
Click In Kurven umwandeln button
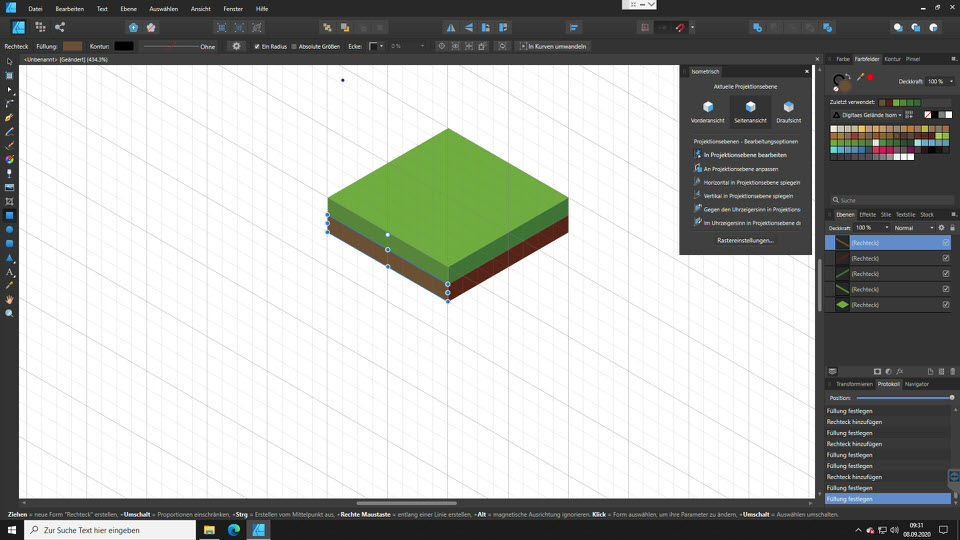[x=553, y=47]
